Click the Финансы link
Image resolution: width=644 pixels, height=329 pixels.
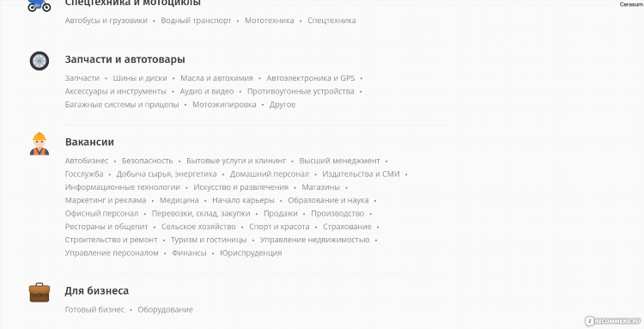click(x=189, y=253)
